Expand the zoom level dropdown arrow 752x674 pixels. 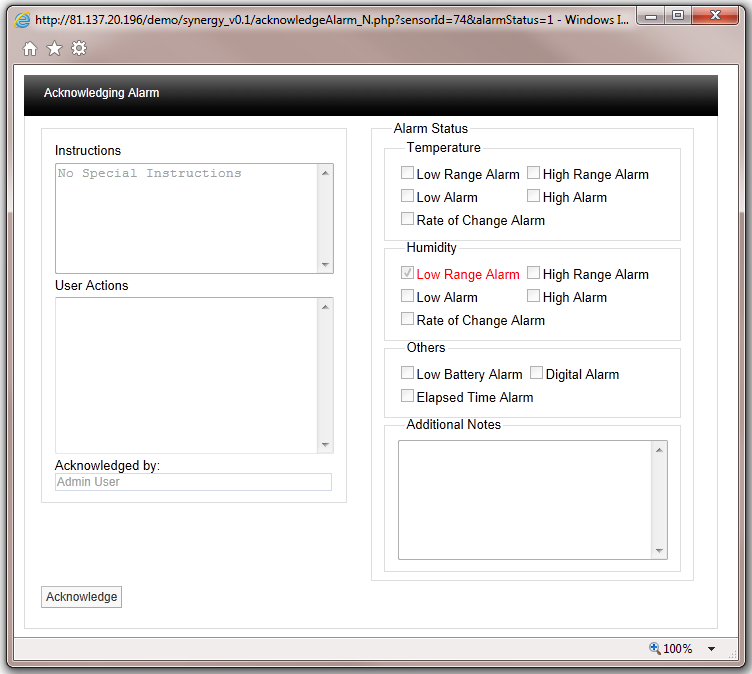click(711, 649)
